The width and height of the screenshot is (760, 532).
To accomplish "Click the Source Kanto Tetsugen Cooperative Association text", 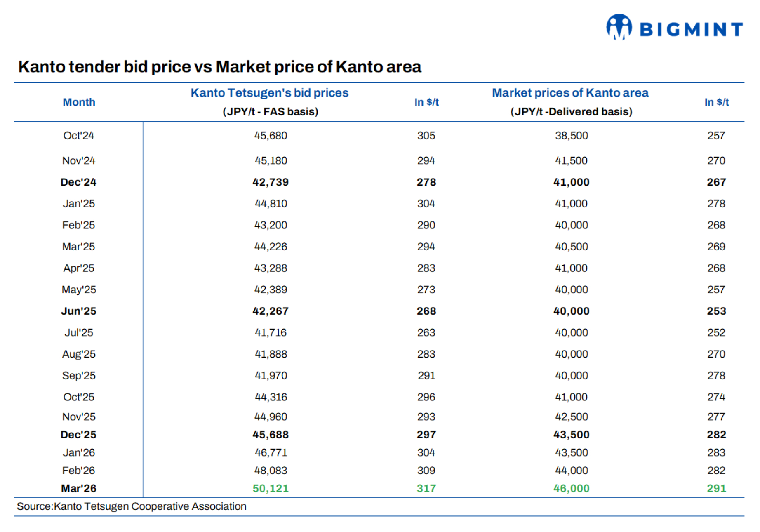I will point(132,506).
